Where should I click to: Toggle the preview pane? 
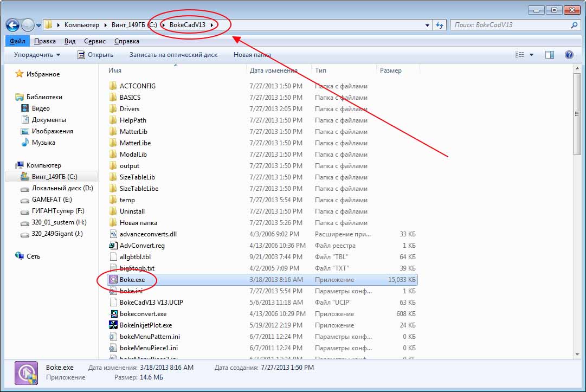click(549, 55)
